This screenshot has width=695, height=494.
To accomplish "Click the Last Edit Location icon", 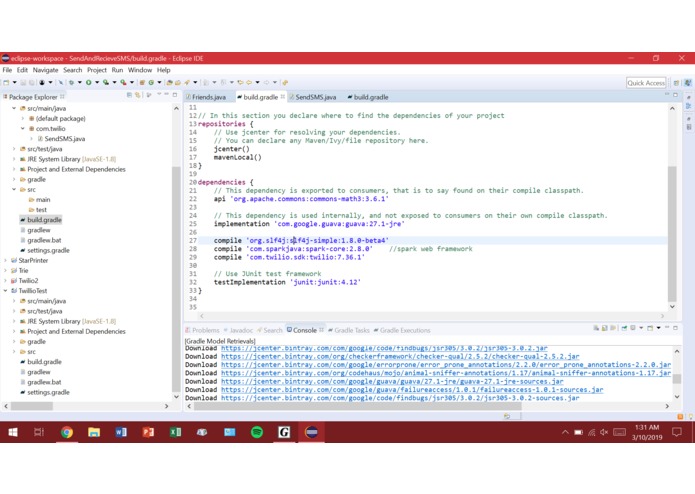I will pyautogui.click(x=240, y=82).
